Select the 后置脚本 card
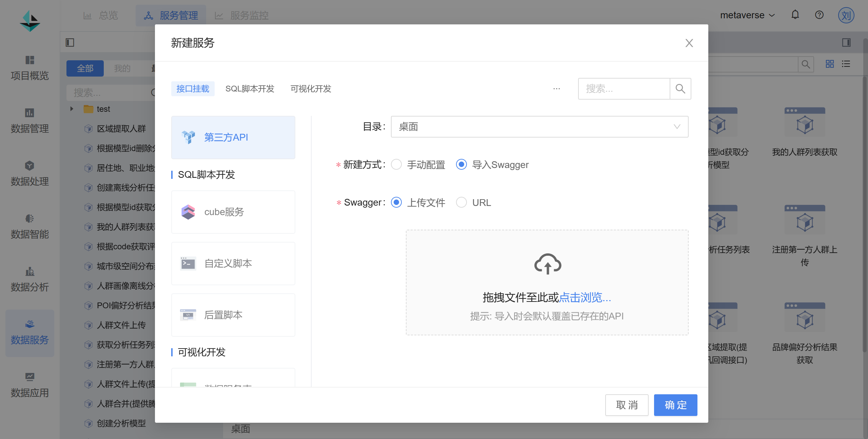 point(233,315)
